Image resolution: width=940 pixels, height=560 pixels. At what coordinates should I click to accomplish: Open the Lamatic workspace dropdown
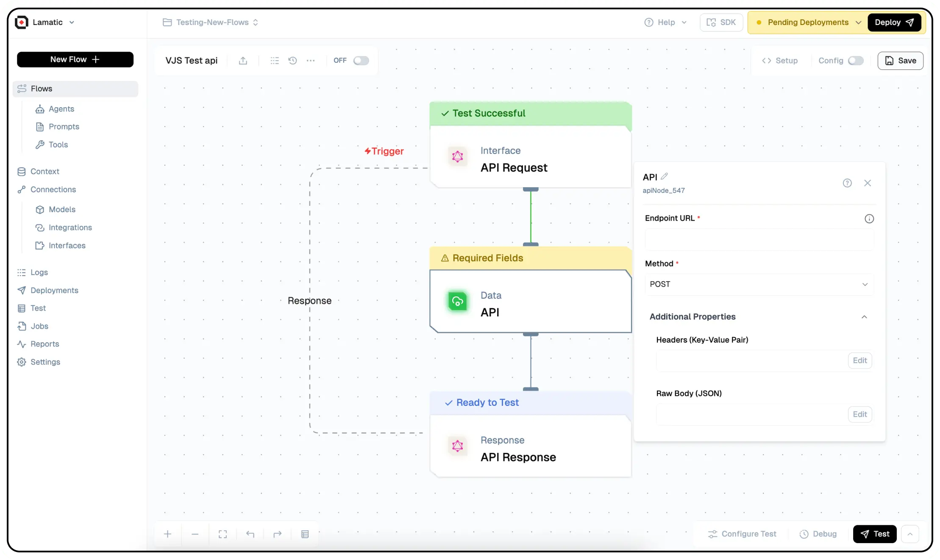tap(72, 22)
